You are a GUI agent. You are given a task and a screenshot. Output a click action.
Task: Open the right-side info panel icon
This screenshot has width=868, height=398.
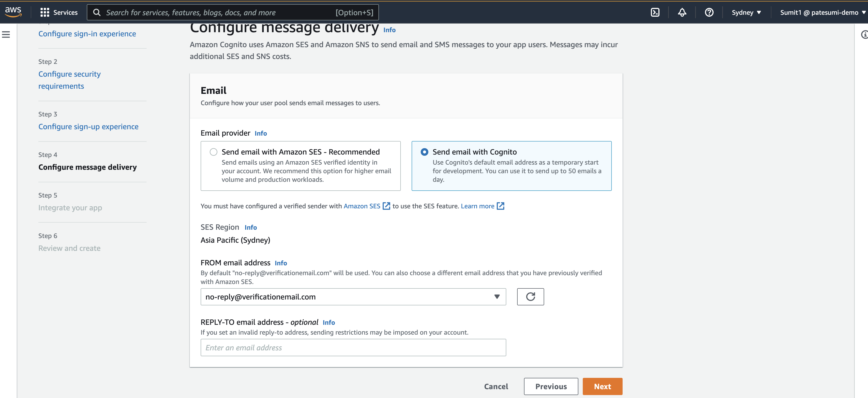coord(864,34)
